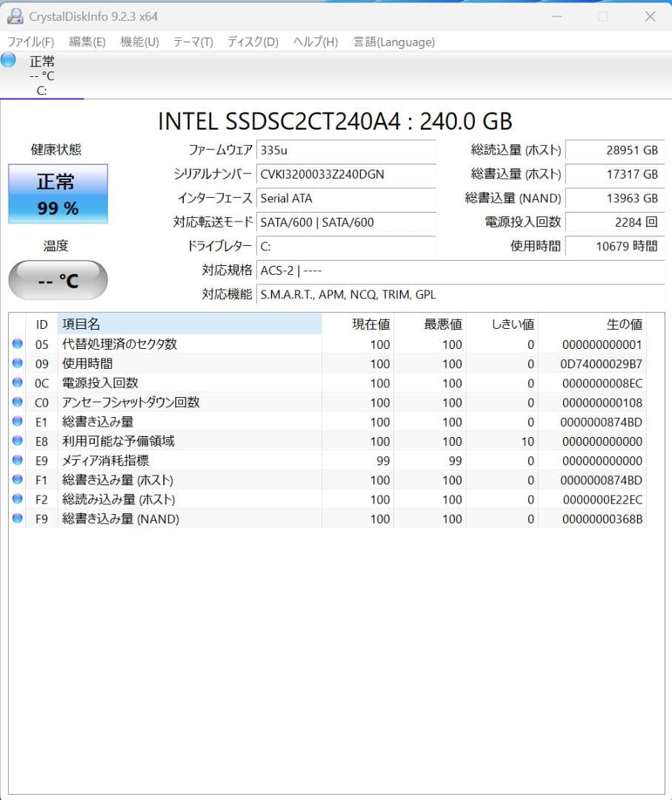Open the 機能(U) menu

[138, 42]
